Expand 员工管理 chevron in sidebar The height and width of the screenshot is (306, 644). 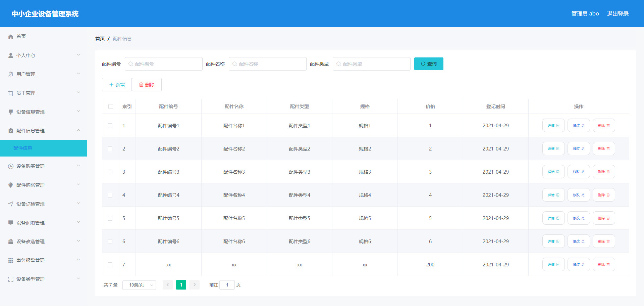coord(78,92)
